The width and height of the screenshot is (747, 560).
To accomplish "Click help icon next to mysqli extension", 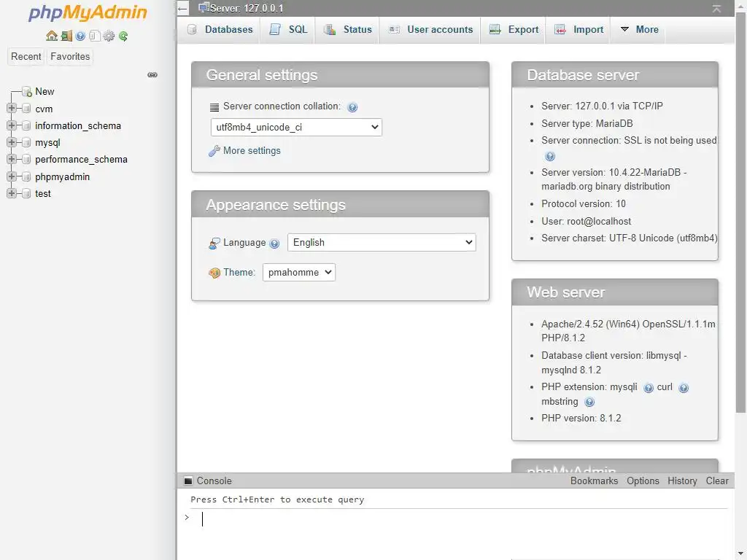I will coord(649,388).
